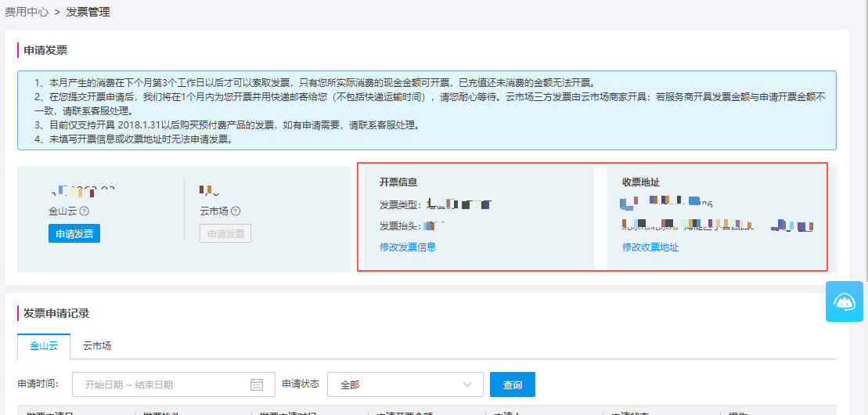Click the 发票类型 label
868x415 pixels.
pos(401,205)
